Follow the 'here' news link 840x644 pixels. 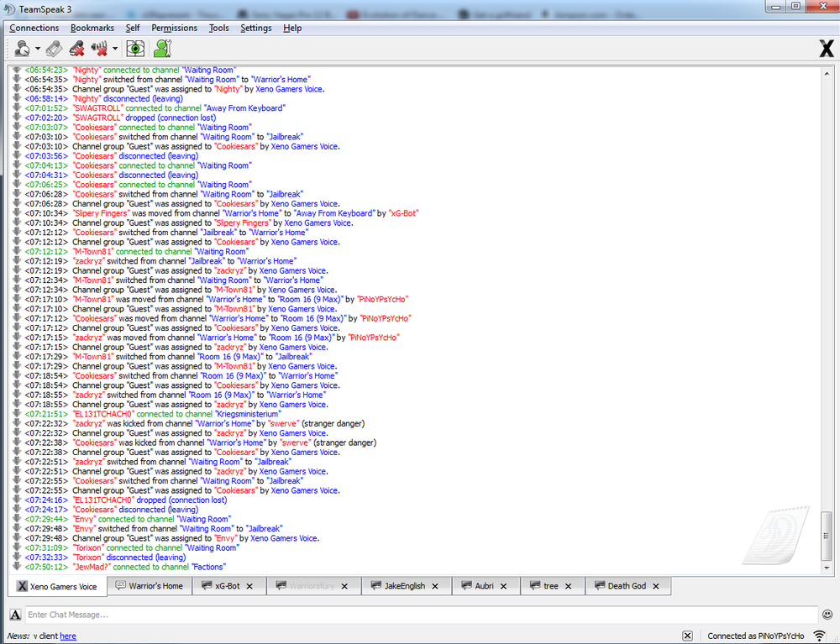(68, 636)
